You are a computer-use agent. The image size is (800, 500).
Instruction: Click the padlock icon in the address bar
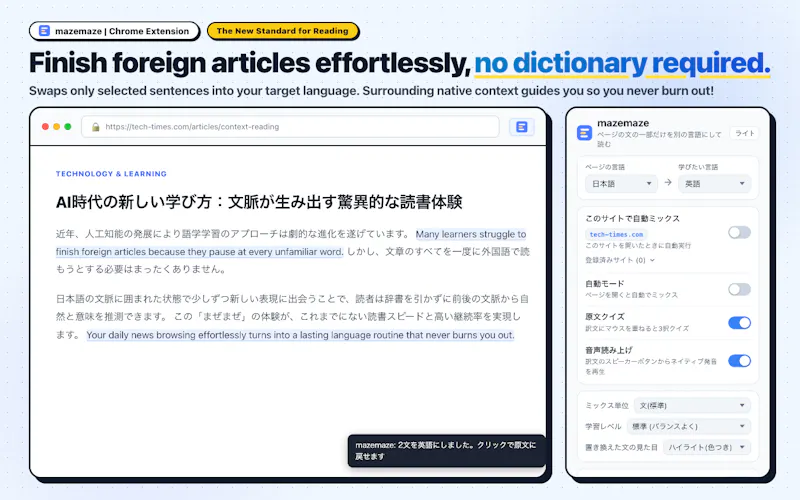click(95, 127)
